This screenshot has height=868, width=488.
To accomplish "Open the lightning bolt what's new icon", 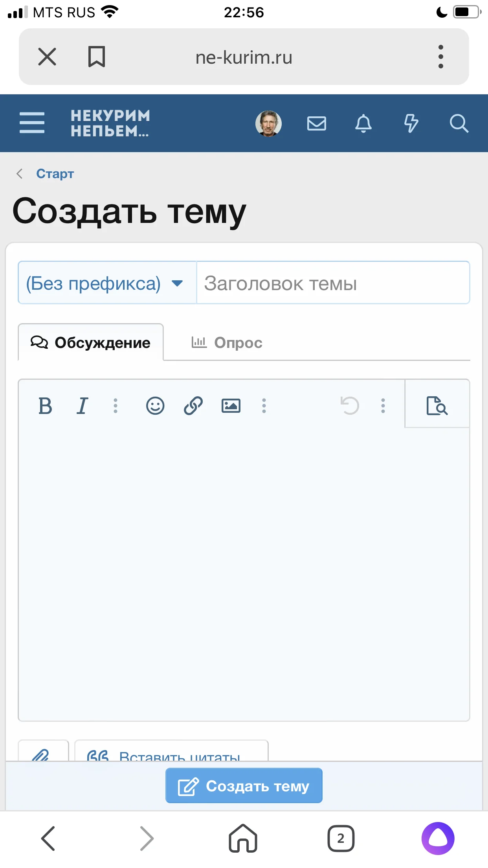I will click(x=411, y=123).
